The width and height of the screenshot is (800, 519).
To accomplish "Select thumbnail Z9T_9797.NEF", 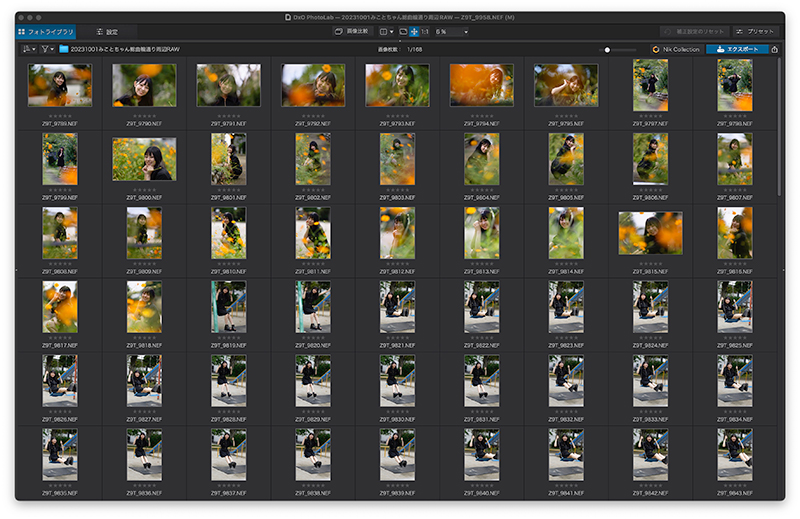I will pyautogui.click(x=651, y=85).
